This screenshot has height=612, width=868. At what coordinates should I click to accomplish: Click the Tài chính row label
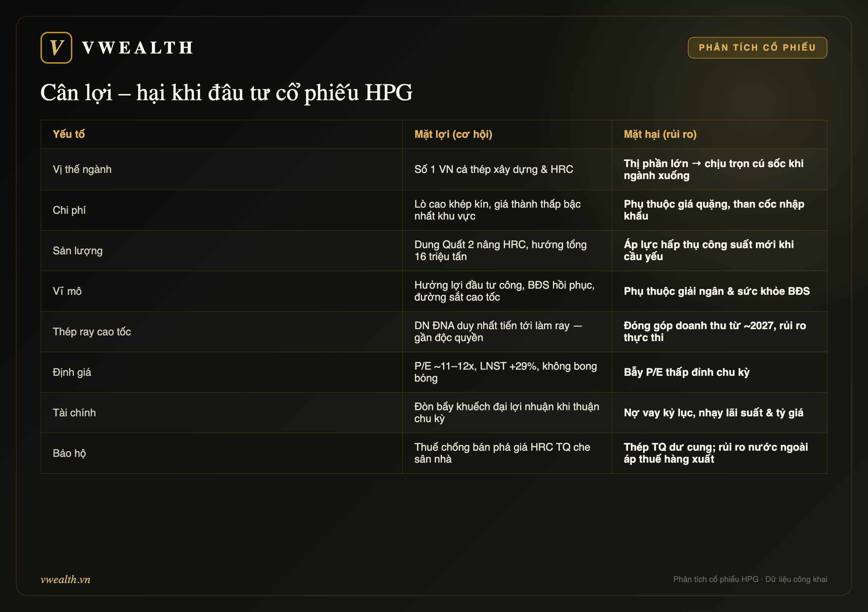74,412
